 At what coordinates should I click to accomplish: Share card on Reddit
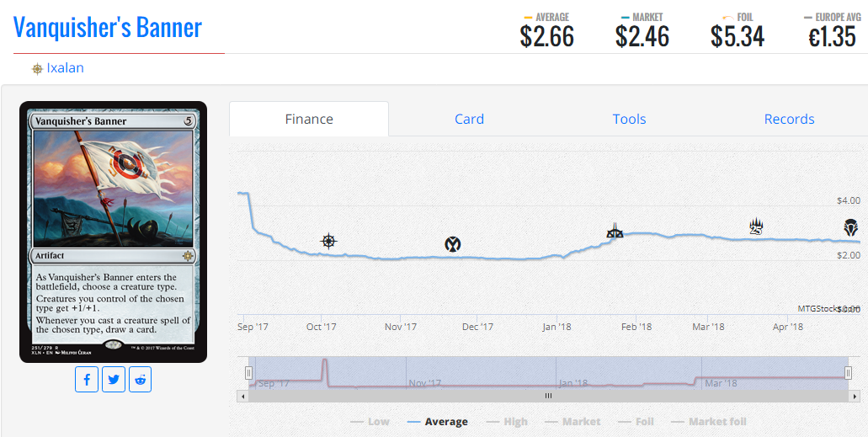click(x=140, y=380)
